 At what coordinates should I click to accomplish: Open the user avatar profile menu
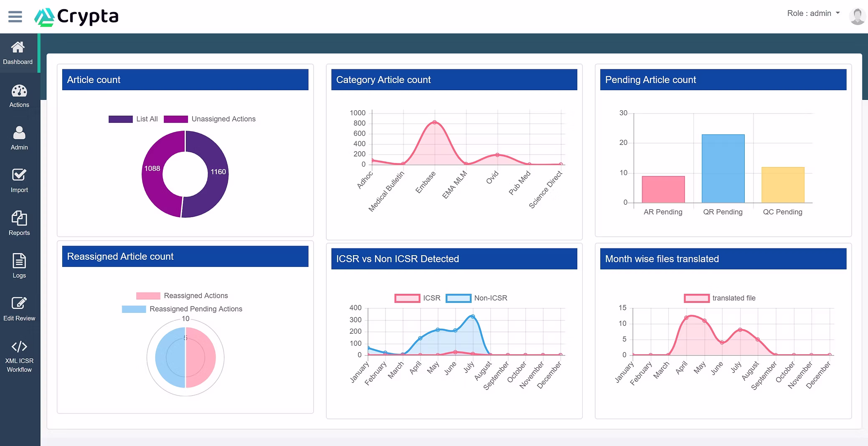tap(857, 17)
